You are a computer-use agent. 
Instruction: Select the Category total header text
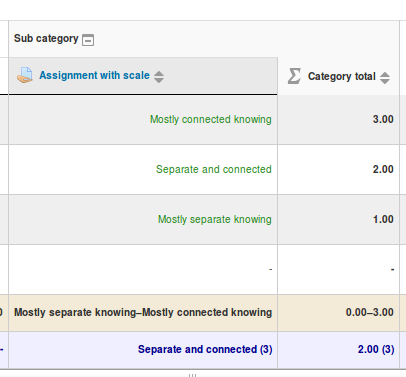click(x=342, y=76)
